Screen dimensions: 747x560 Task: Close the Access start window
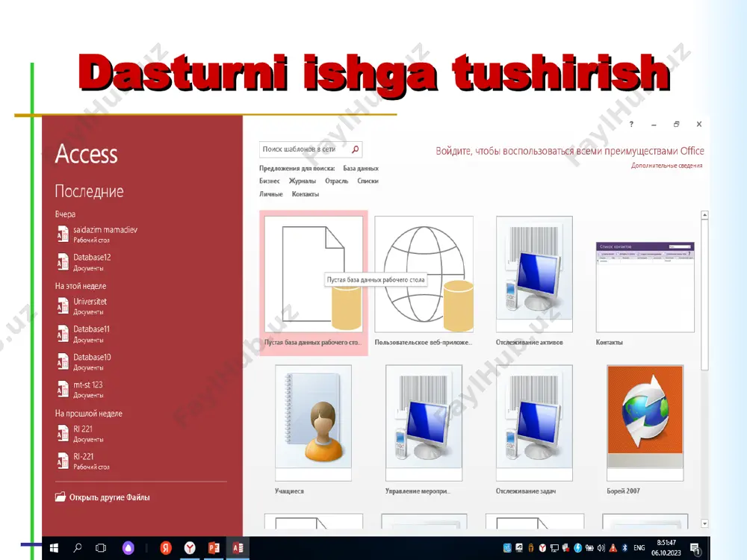click(699, 124)
